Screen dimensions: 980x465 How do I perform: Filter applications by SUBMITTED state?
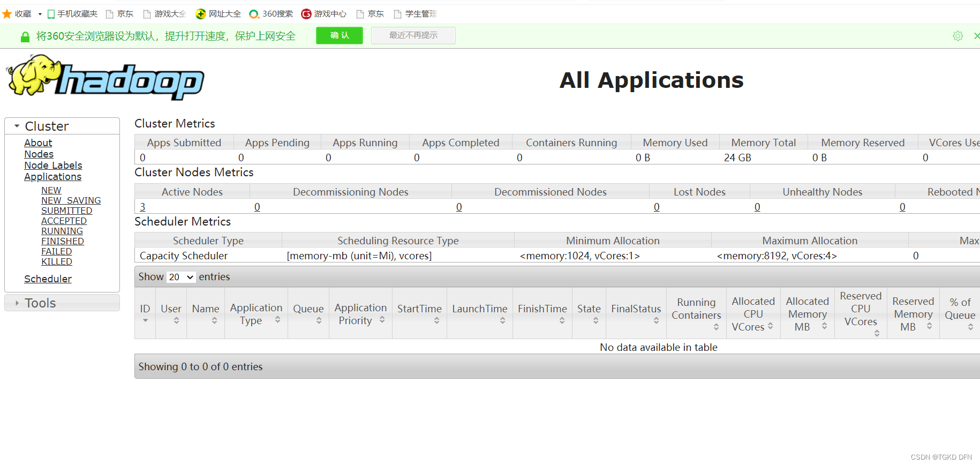(67, 211)
